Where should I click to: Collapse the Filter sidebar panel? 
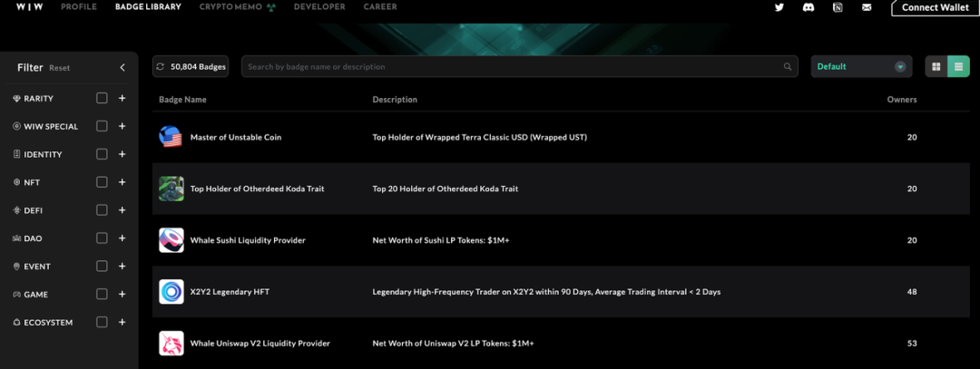pos(122,68)
